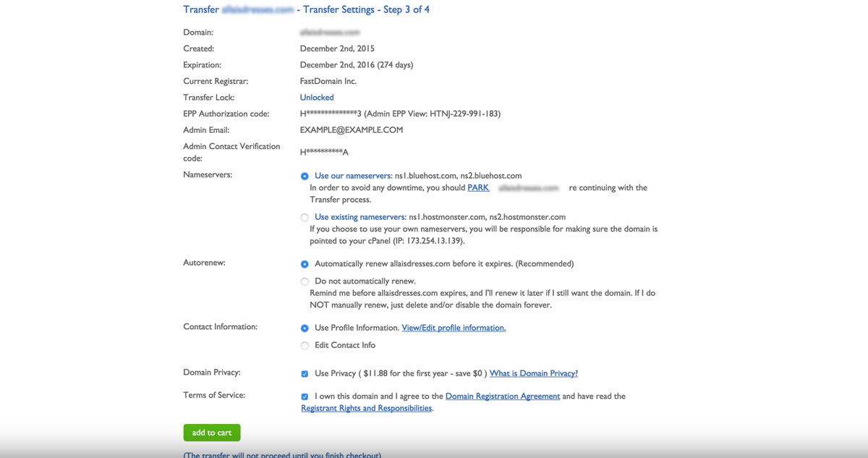Select "Edit Contact Info" option
The height and width of the screenshot is (458, 868).
305,345
